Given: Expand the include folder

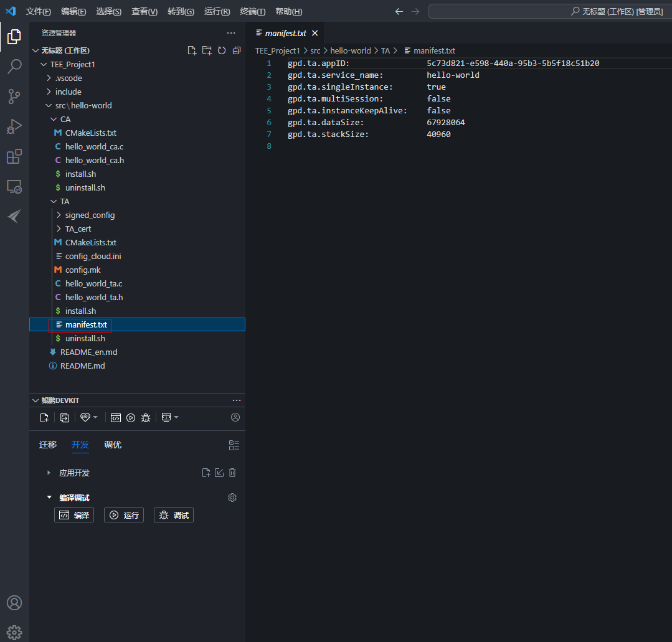Looking at the screenshot, I should point(49,92).
